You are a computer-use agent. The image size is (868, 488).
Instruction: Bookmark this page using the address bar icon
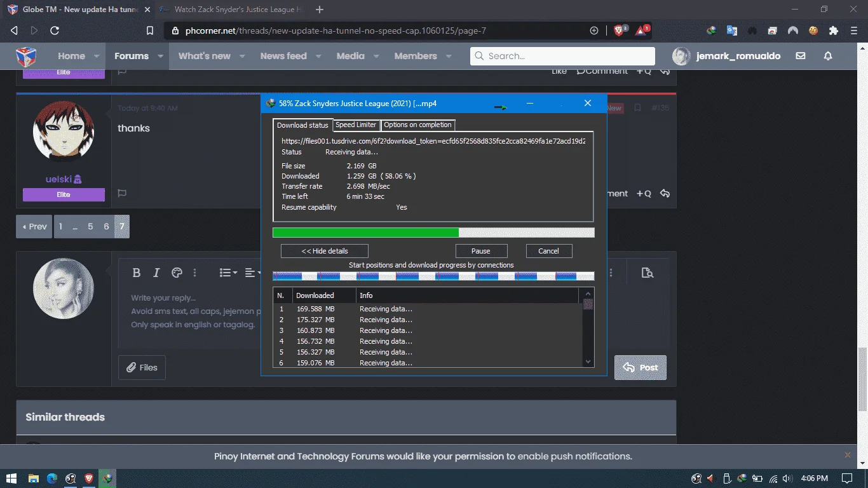click(x=150, y=30)
